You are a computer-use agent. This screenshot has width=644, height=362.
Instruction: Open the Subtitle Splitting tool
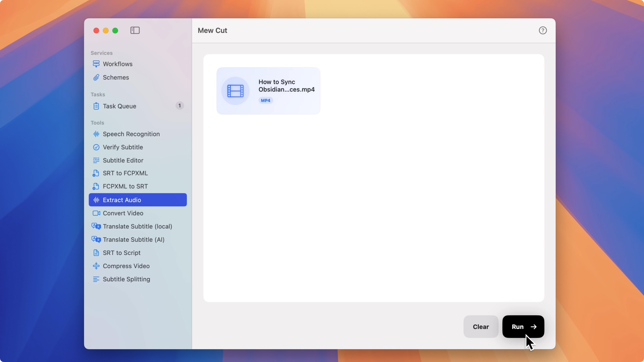point(126,279)
